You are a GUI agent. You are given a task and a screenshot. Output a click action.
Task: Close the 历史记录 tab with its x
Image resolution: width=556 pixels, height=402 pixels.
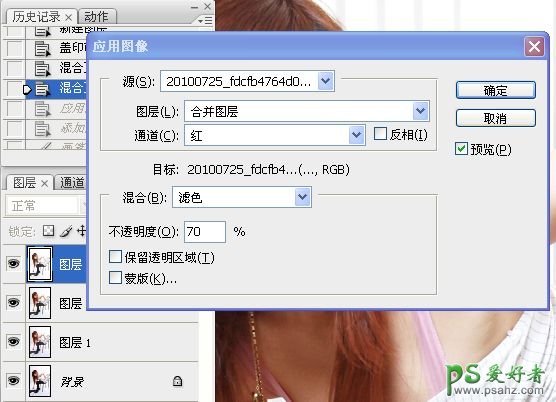[68, 17]
